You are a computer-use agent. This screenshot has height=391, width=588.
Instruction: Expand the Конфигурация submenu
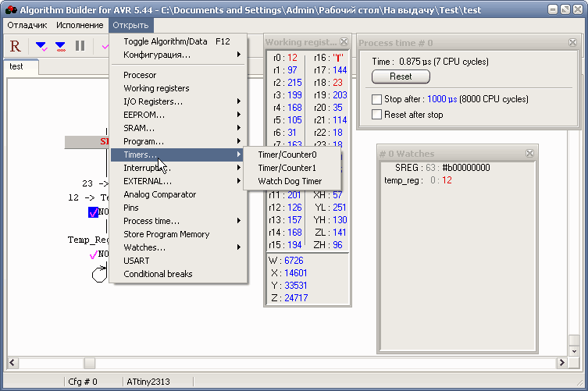(156, 55)
